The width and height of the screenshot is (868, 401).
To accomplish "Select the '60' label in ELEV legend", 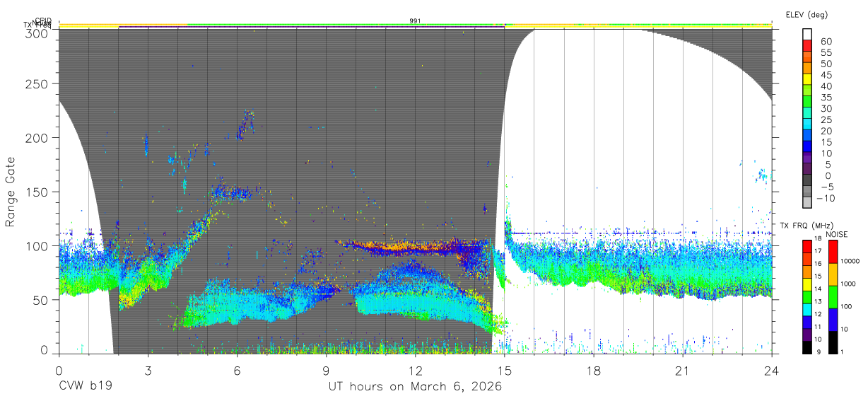I will (825, 40).
